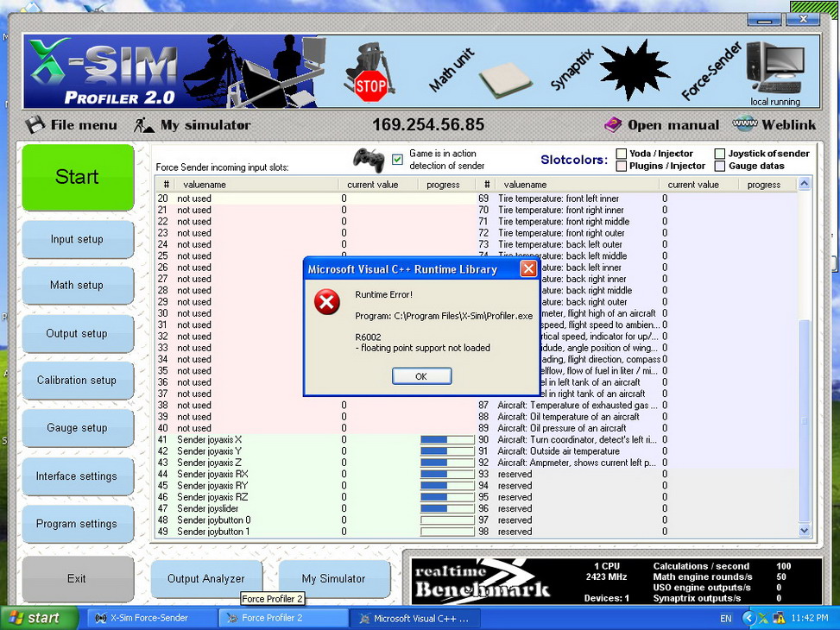The height and width of the screenshot is (630, 840).
Task: Tick the Gauge datas checkbox
Action: pos(719,166)
